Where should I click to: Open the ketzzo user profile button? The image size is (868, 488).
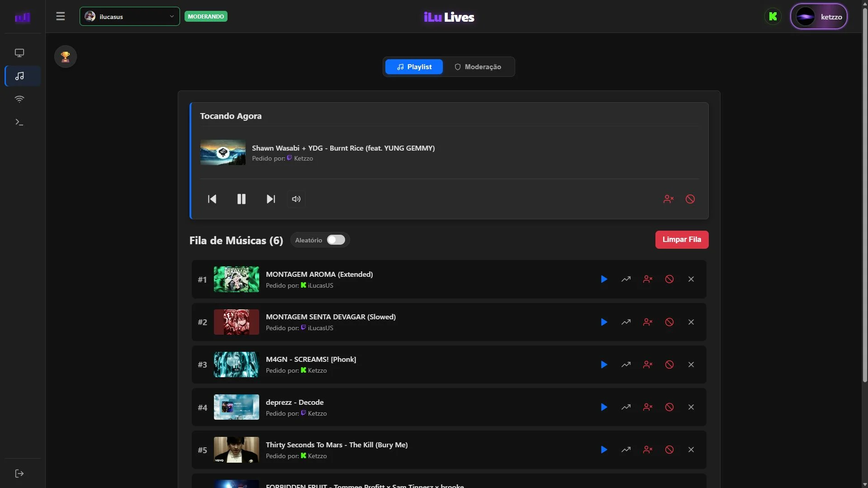point(819,17)
